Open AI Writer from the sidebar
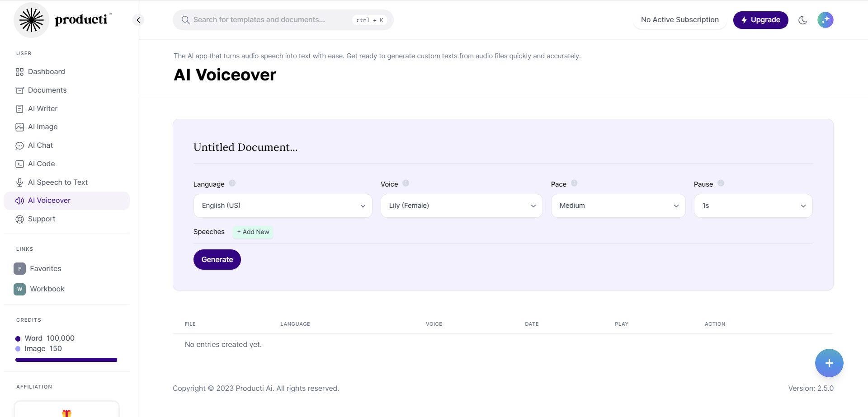Screen dimensions: 868x417 pyautogui.click(x=42, y=108)
